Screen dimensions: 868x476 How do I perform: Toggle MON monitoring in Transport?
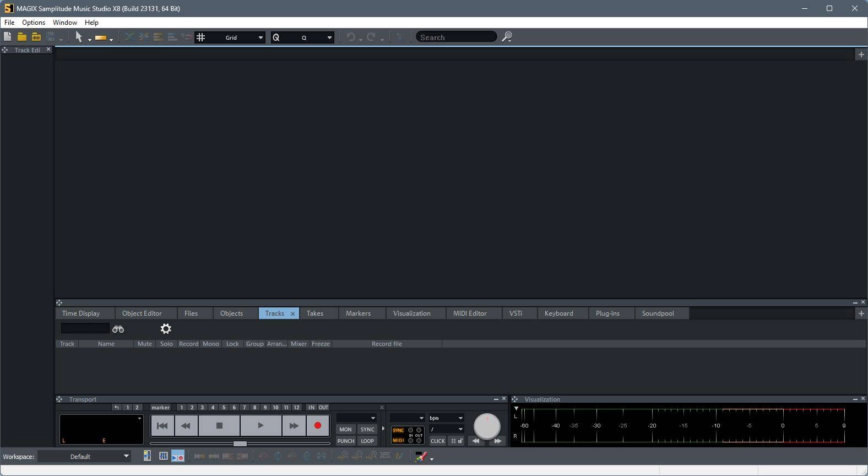coord(345,430)
